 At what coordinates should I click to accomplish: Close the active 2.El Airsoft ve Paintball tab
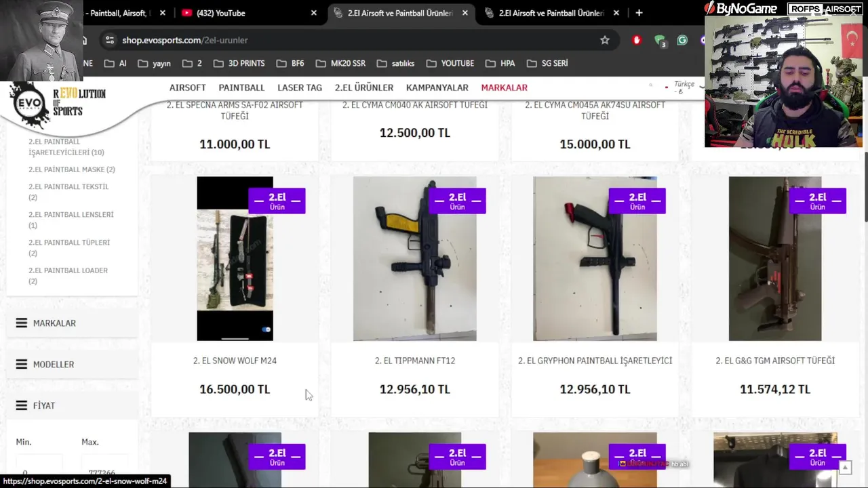click(465, 13)
